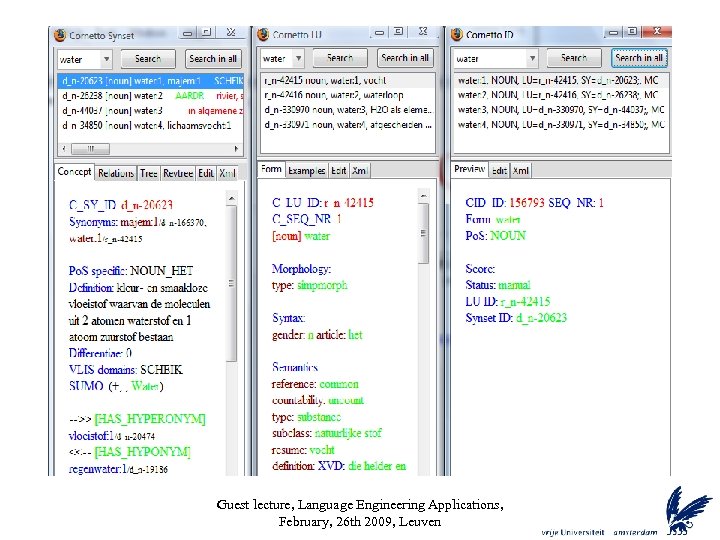This screenshot has height=540, width=720.
Task: Click vertical scrollbar thumb in Concept pane
Action: click(x=232, y=283)
